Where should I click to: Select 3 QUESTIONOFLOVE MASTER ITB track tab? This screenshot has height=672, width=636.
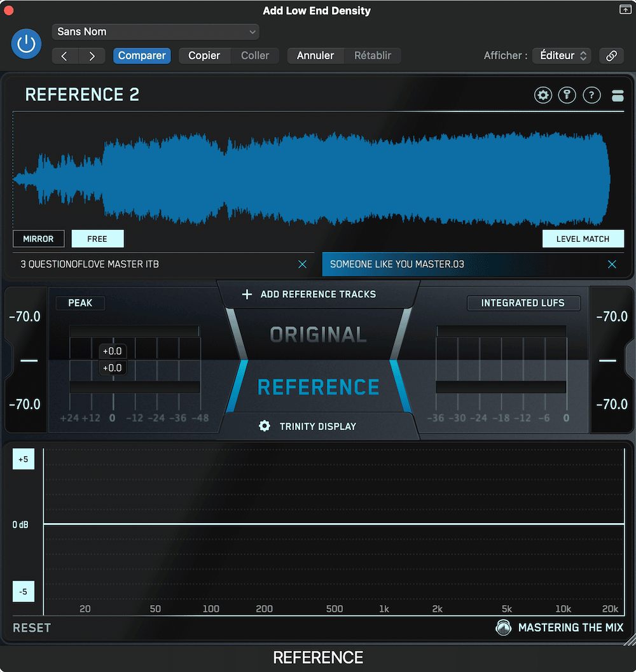coord(163,264)
